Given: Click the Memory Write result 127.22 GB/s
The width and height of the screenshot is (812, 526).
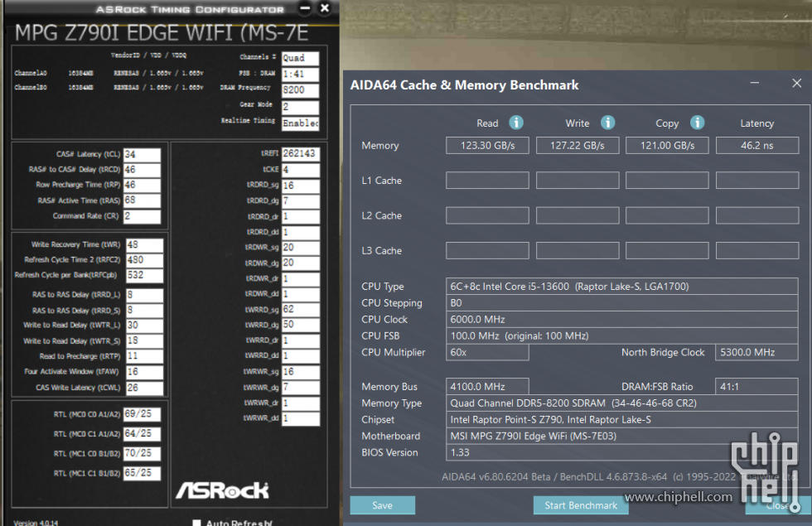Looking at the screenshot, I should [578, 146].
